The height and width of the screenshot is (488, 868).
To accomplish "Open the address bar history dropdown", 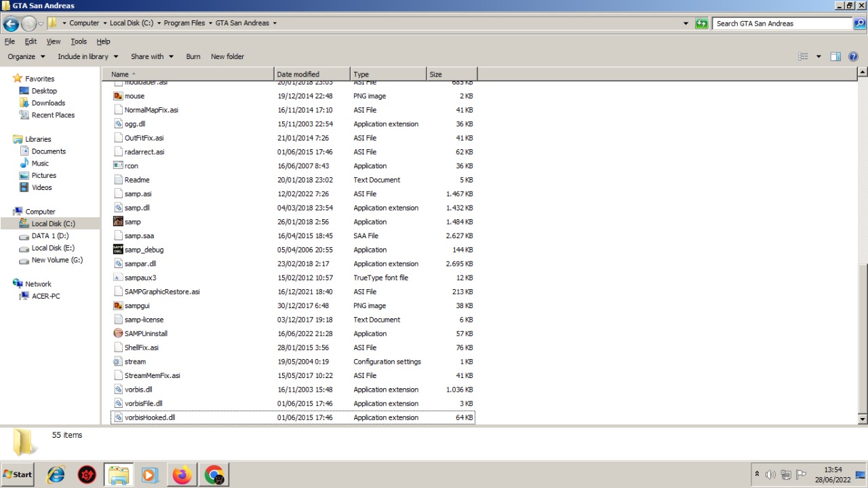I will click(x=686, y=23).
